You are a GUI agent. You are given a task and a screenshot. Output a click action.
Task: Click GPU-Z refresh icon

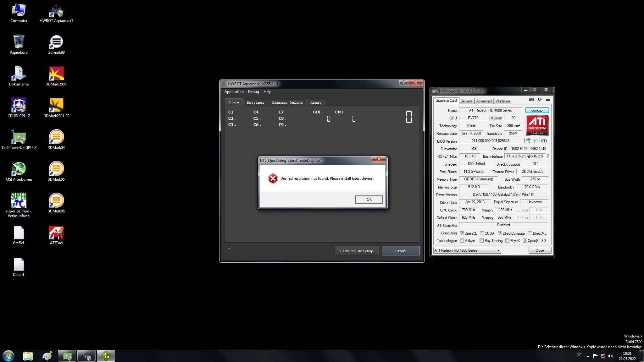pos(540,99)
